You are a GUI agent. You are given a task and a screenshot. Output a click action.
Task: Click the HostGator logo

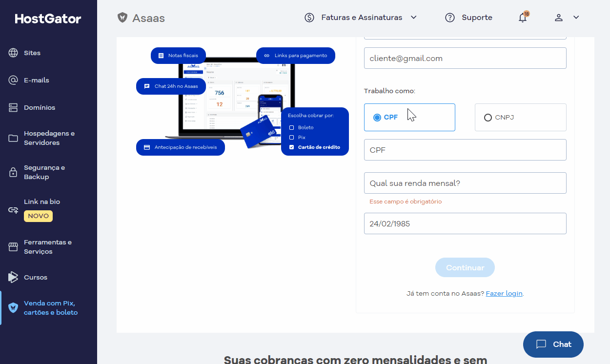[x=48, y=19]
